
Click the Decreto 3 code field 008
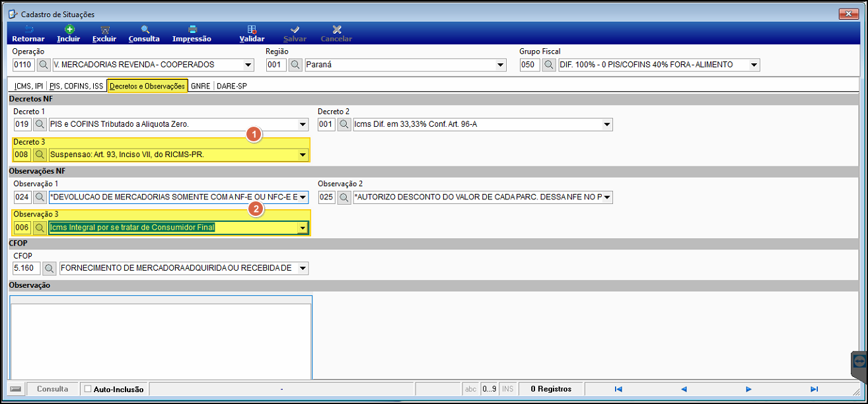coord(22,154)
